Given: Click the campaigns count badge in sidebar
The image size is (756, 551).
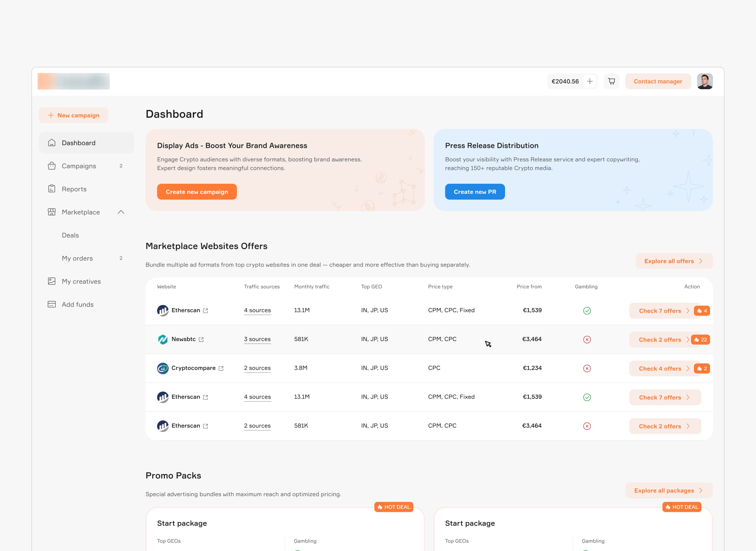Looking at the screenshot, I should click(121, 166).
